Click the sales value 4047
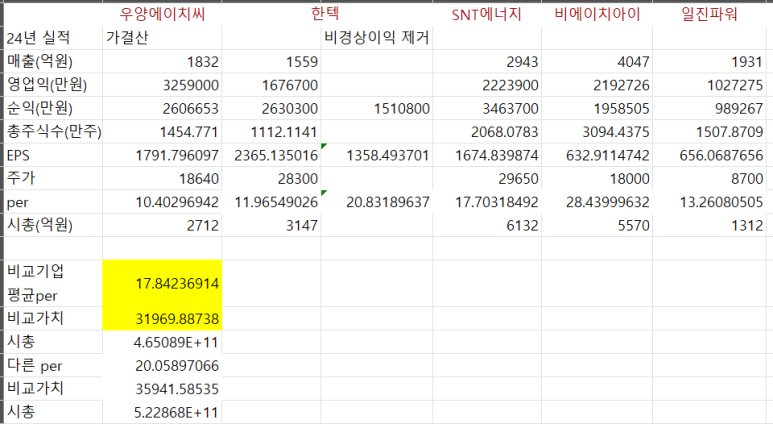The image size is (773, 424). (x=597, y=61)
